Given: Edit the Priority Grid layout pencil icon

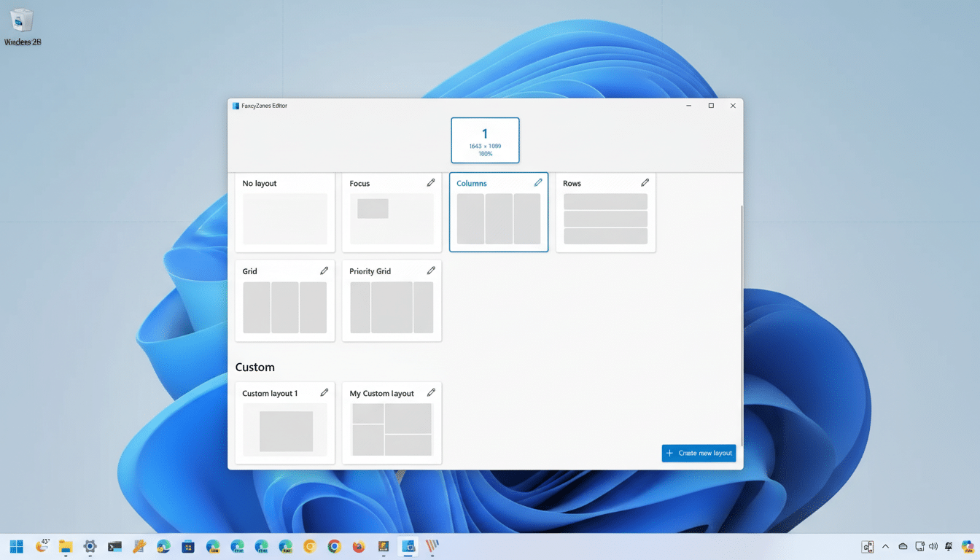Looking at the screenshot, I should [x=431, y=270].
